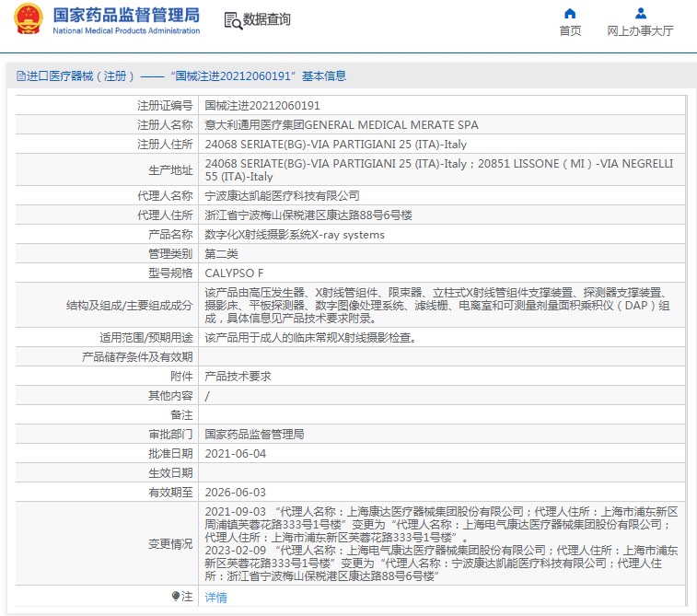Click the national emblem logo
697x616 pixels.
(29, 19)
